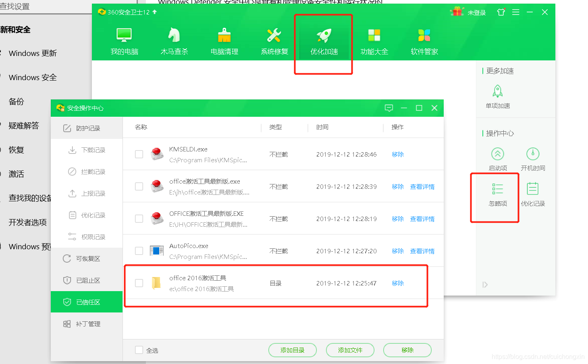This screenshot has height=364, width=588.
Task: Select 可恢复区 in the sidebar
Action: tap(87, 259)
